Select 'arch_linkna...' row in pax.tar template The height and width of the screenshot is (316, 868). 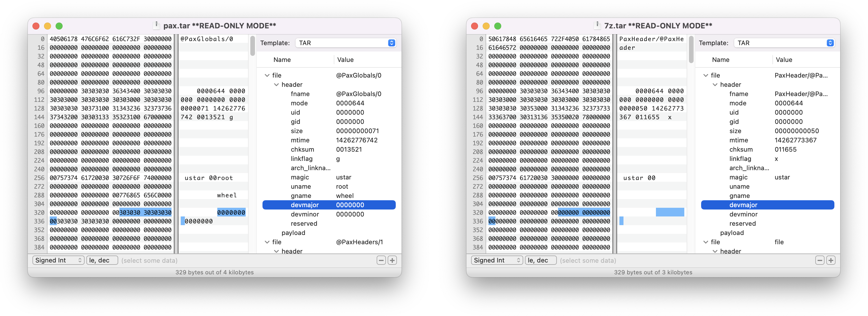click(329, 168)
